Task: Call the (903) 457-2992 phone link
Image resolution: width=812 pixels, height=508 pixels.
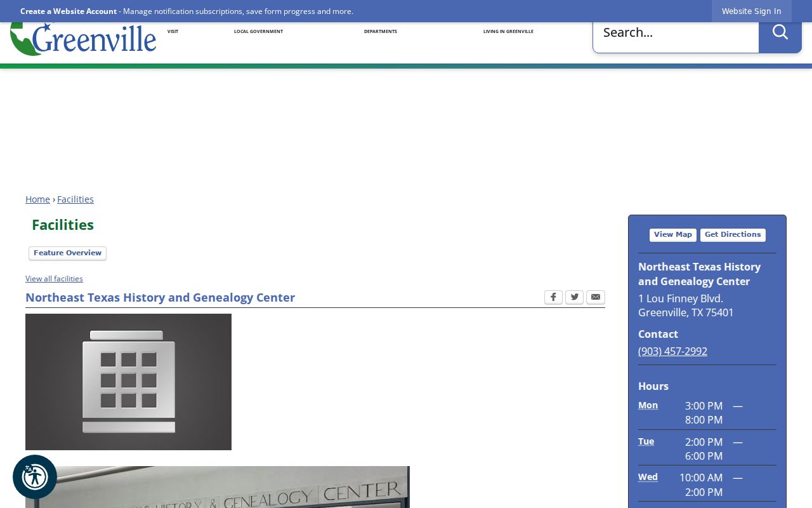Action: [672, 351]
